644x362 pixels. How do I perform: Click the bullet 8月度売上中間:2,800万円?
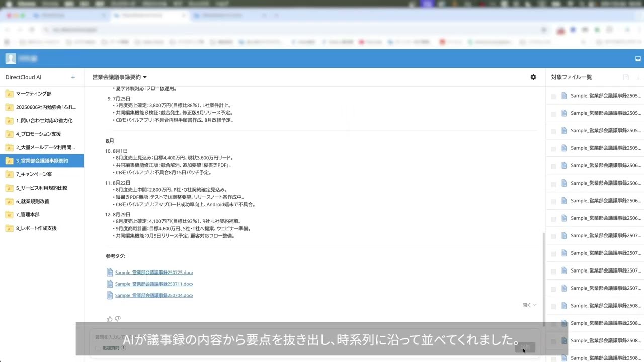point(170,190)
